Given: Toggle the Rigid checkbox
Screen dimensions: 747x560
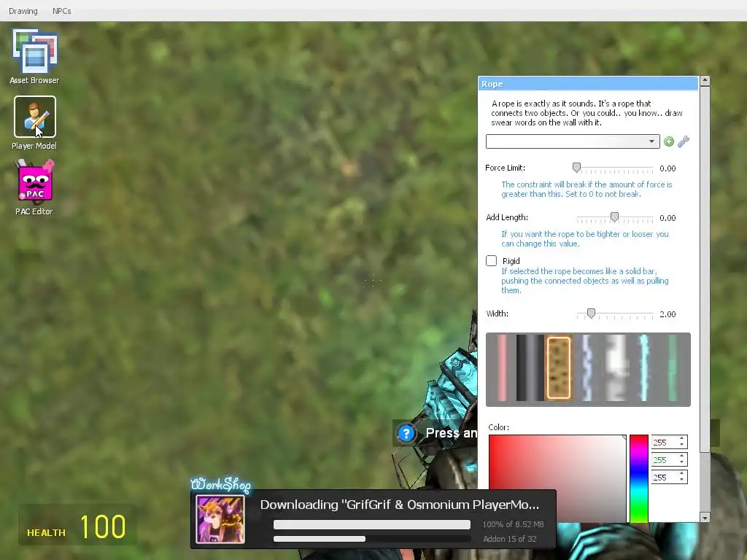Looking at the screenshot, I should [491, 260].
